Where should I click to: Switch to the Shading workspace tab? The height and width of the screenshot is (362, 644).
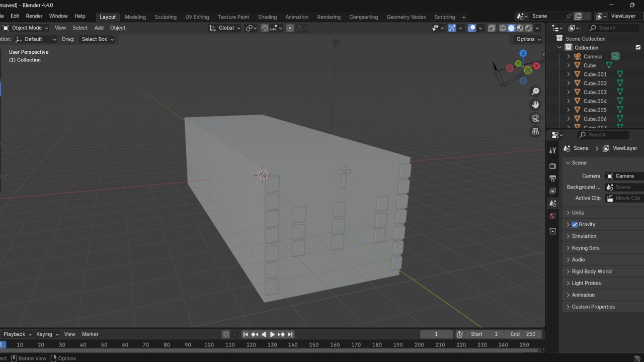click(x=267, y=17)
